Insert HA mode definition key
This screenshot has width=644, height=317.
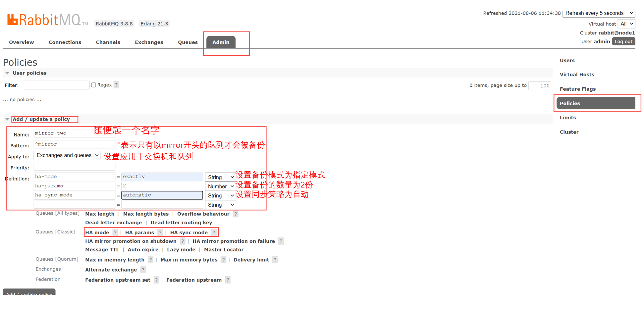97,233
